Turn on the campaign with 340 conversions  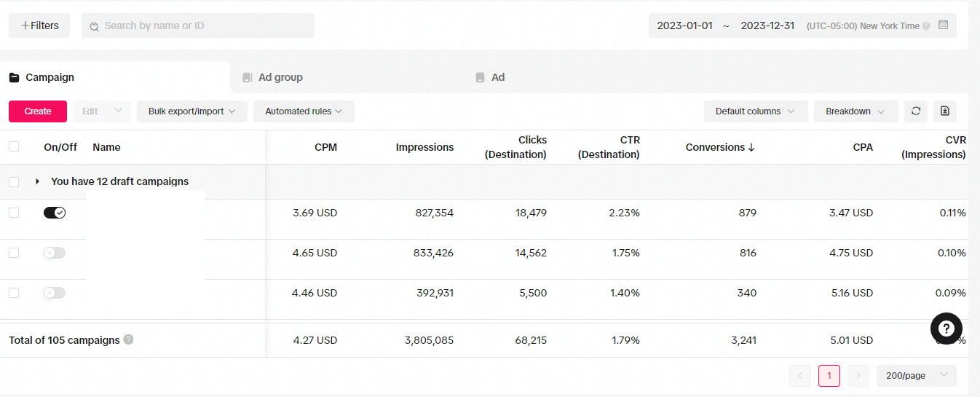[x=55, y=293]
